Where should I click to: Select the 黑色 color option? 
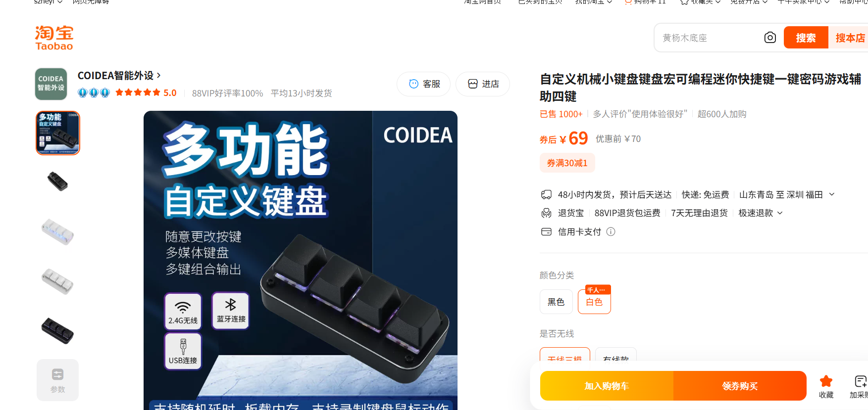[x=556, y=302]
